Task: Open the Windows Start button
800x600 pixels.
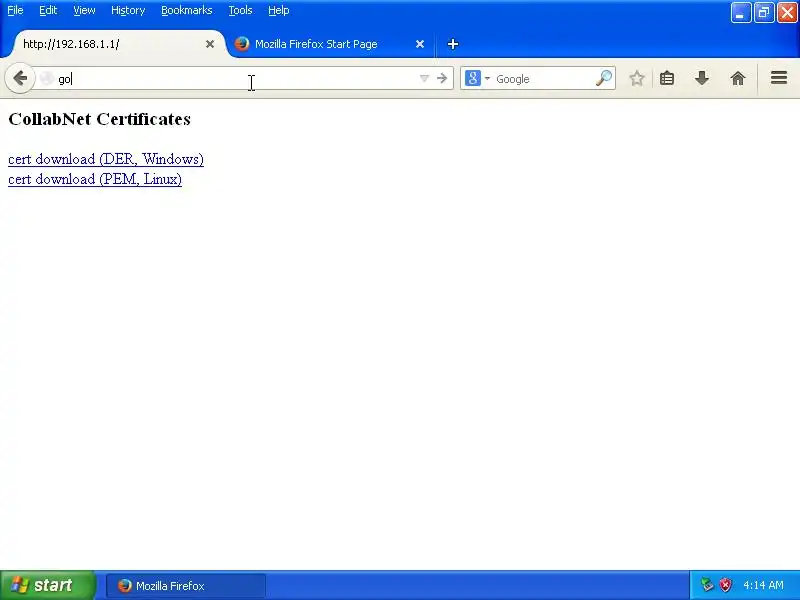Action: pos(47,585)
